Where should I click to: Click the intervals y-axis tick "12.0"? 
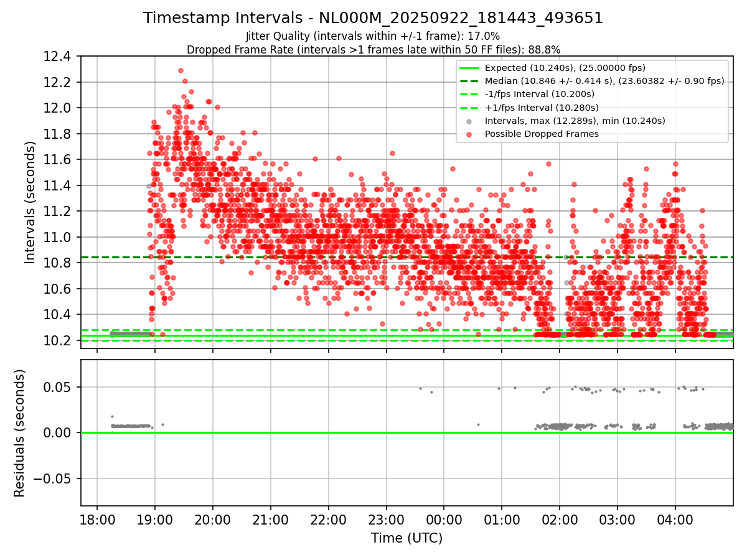(x=57, y=108)
